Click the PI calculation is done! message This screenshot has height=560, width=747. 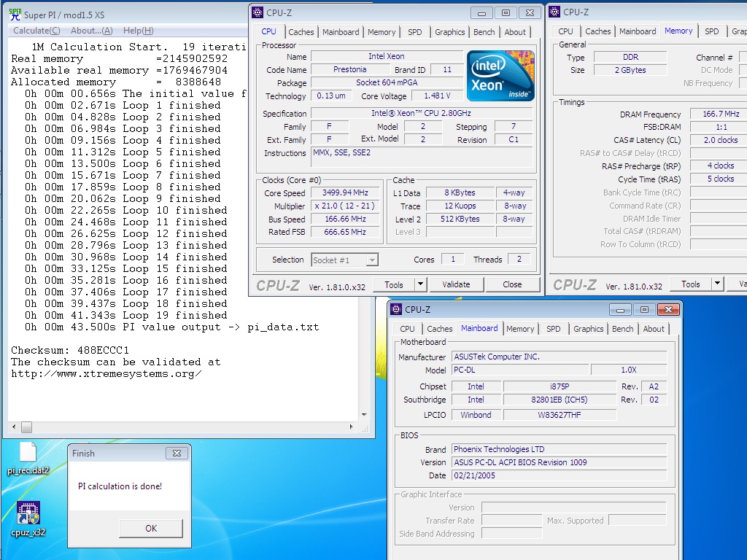(120, 486)
